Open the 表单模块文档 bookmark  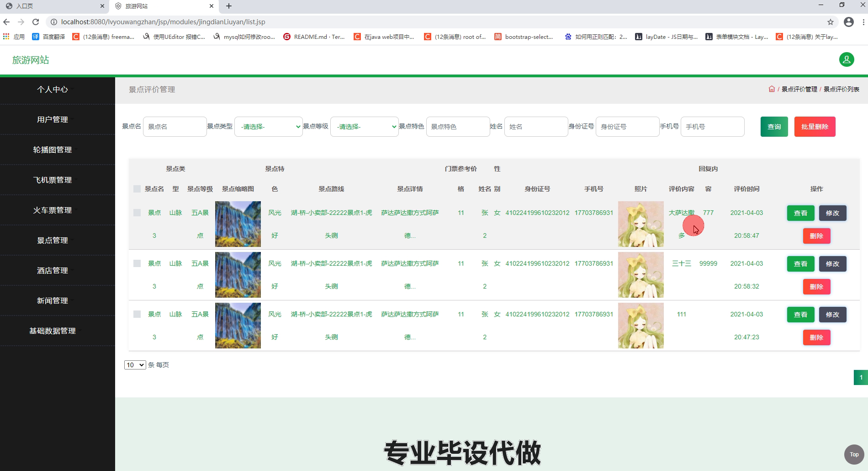(736, 37)
